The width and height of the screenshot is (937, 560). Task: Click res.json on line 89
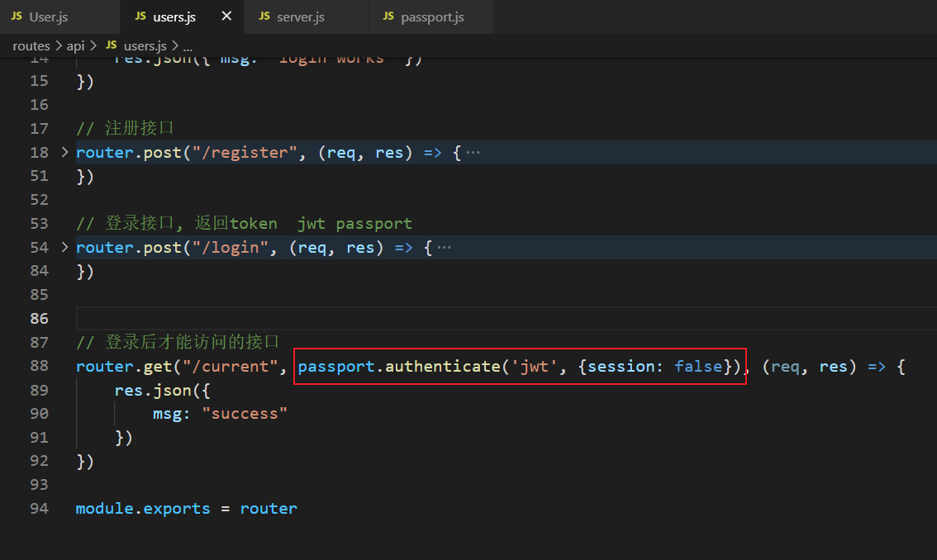pos(153,391)
